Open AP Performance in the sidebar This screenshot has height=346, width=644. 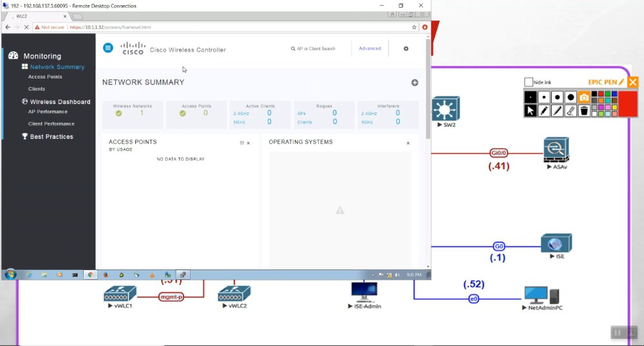(48, 111)
